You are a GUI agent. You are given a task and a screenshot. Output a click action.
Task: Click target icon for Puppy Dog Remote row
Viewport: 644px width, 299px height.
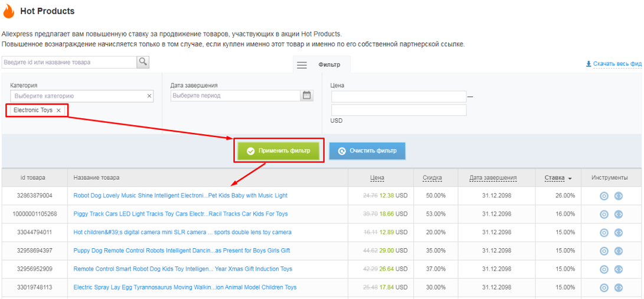pos(604,251)
